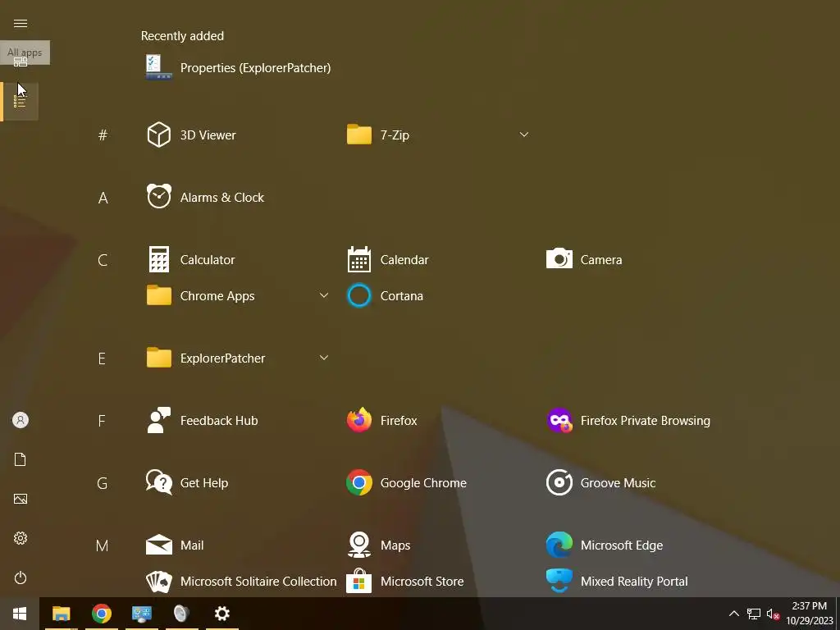Click the Windows Start button on taskbar

[x=20, y=614]
